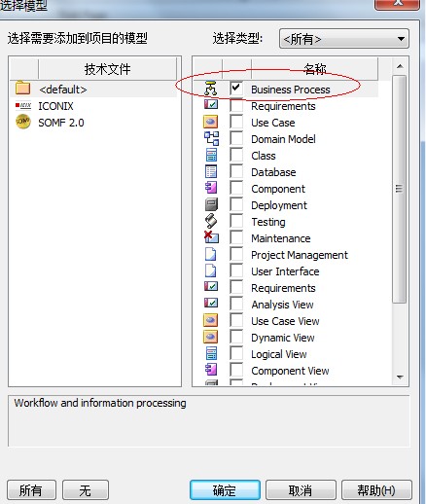Click the scrollbar down arrow
The width and height of the screenshot is (426, 504).
[x=400, y=377]
